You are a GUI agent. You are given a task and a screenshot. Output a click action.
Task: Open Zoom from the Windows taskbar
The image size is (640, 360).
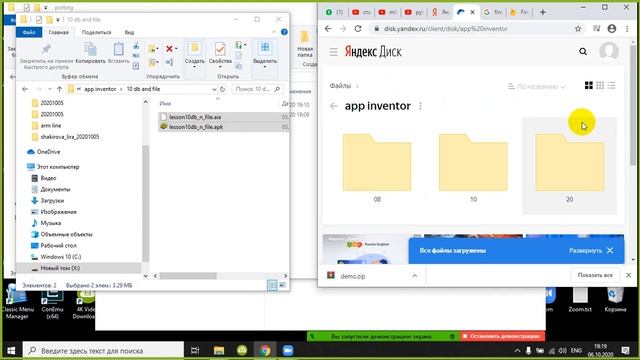(288, 350)
